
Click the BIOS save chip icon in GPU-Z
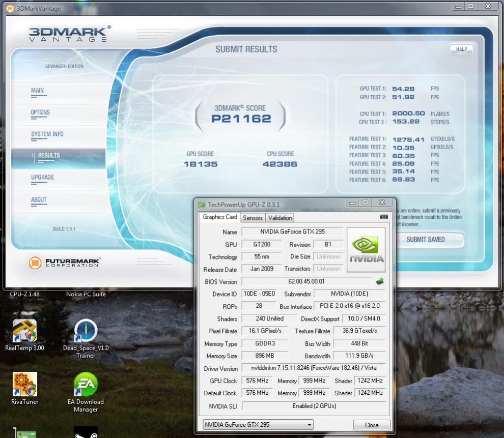pos(380,282)
